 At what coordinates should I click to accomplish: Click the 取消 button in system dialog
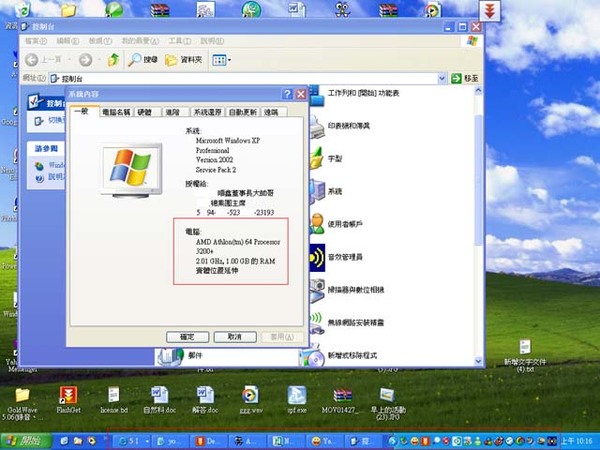(x=235, y=337)
